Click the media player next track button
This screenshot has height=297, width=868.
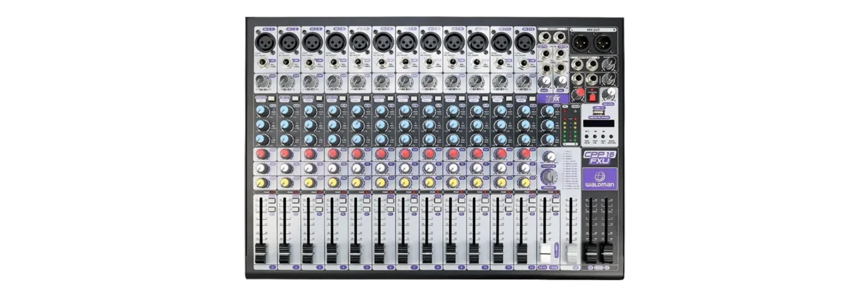(x=603, y=136)
